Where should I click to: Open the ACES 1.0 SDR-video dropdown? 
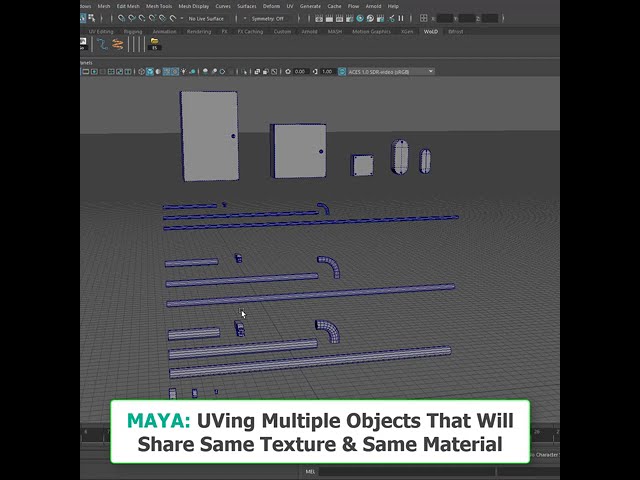point(391,71)
